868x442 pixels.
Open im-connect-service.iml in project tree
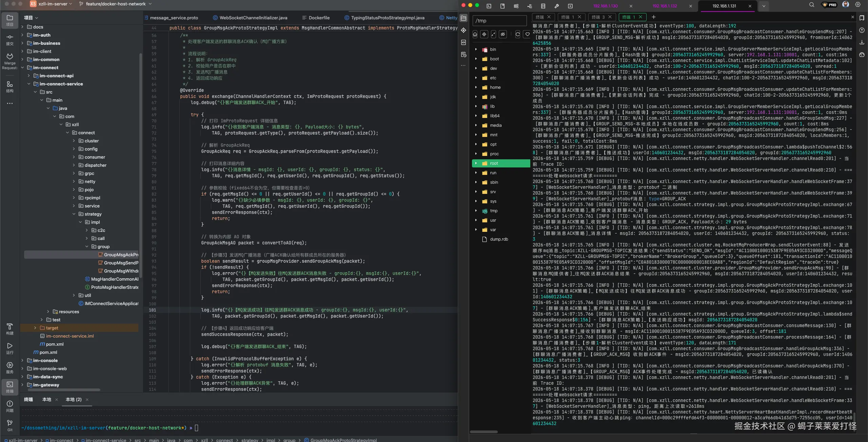67,336
